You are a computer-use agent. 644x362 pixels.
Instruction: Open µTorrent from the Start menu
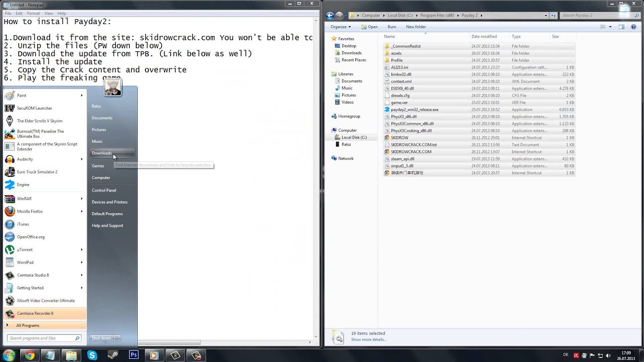pos(43,249)
